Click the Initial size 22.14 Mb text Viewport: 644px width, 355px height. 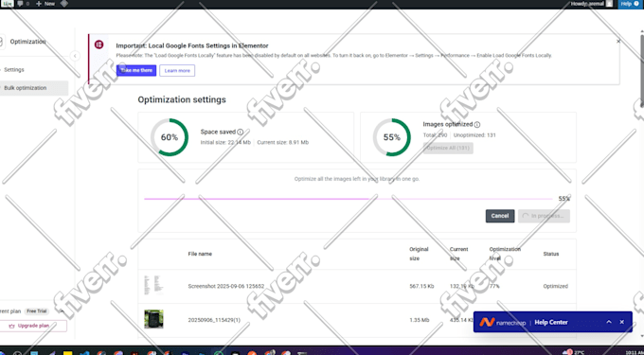pos(225,142)
